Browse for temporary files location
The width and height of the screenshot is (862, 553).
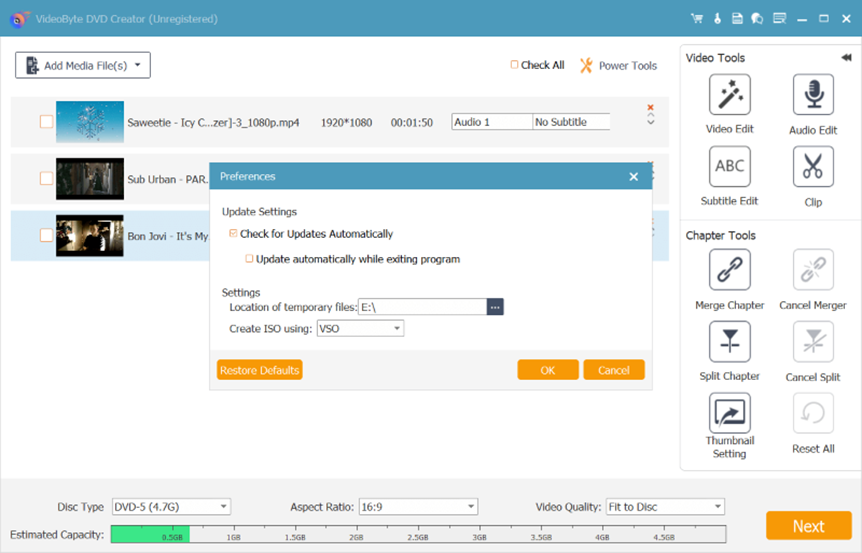[x=495, y=307]
